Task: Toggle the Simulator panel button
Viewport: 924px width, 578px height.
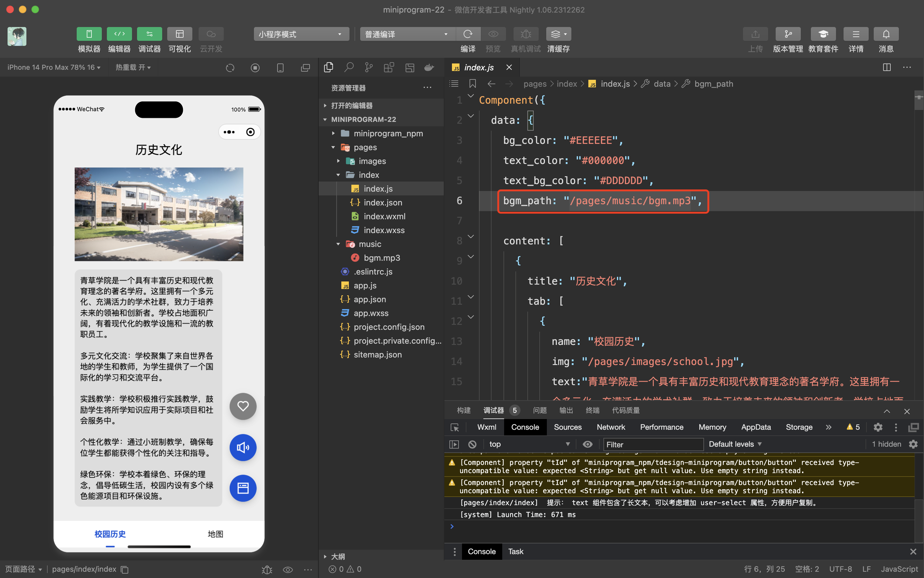Action: click(x=89, y=34)
